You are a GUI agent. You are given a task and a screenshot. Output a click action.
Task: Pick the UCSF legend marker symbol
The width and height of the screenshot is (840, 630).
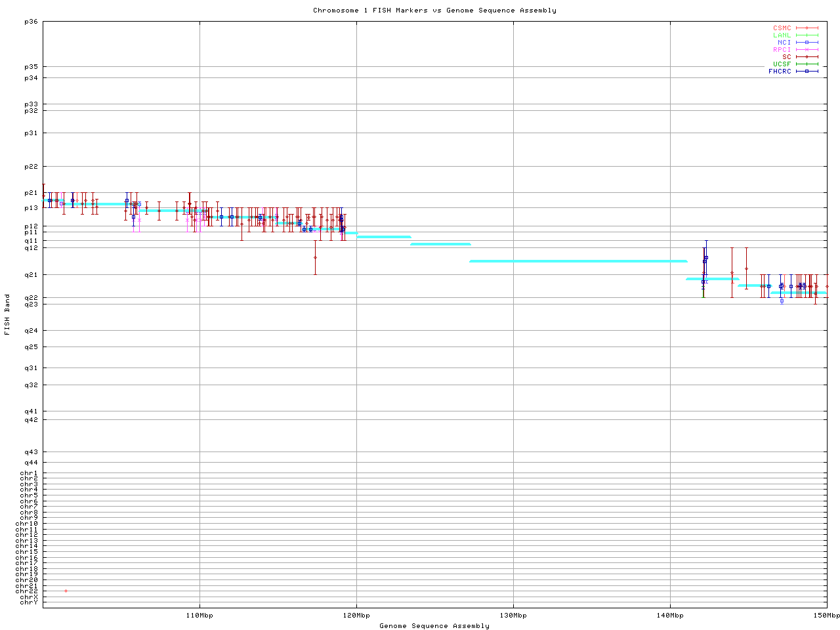807,64
